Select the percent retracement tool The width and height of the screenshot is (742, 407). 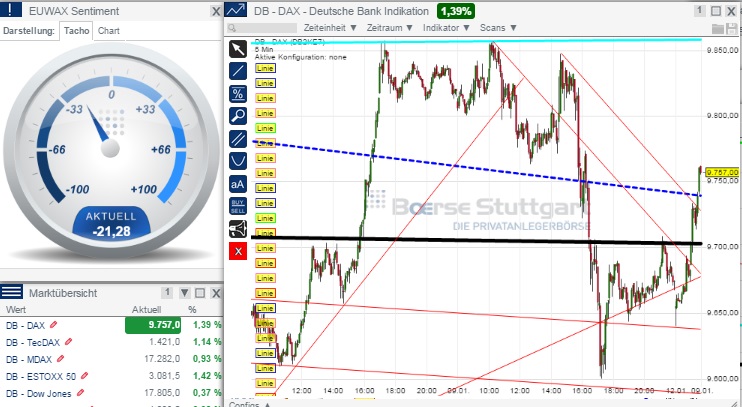tap(238, 94)
